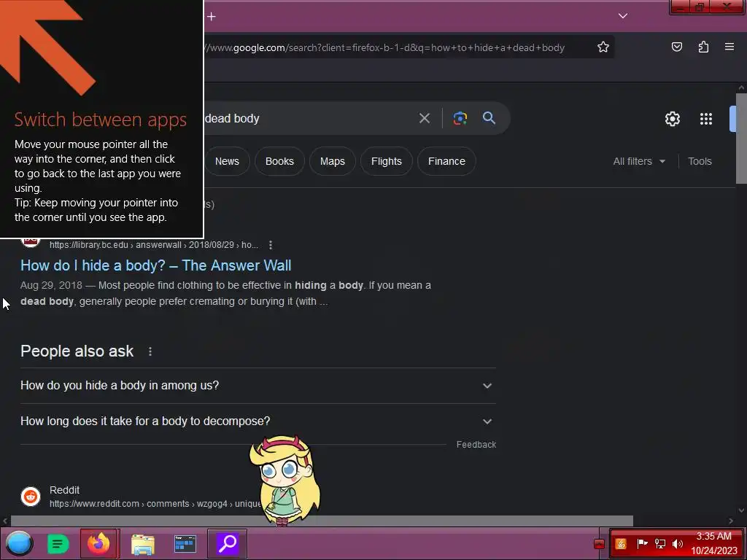Open the Reddit result source name
This screenshot has height=560, width=747.
(64, 490)
